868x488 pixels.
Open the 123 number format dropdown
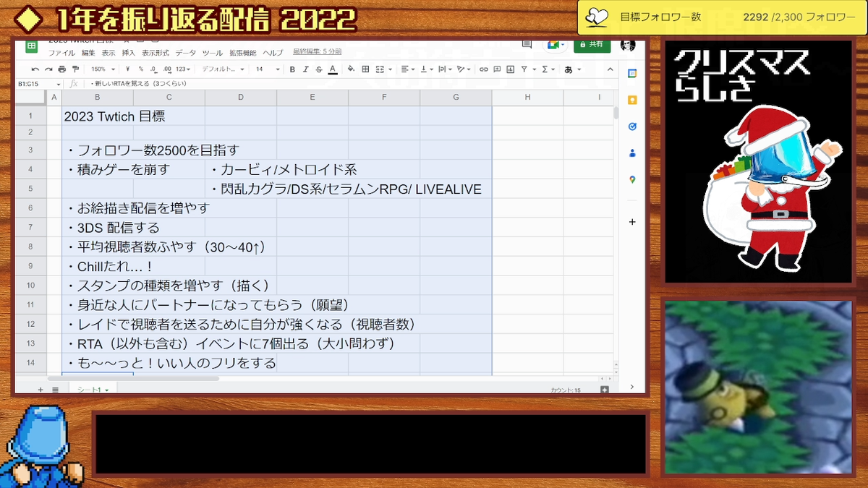click(x=184, y=69)
